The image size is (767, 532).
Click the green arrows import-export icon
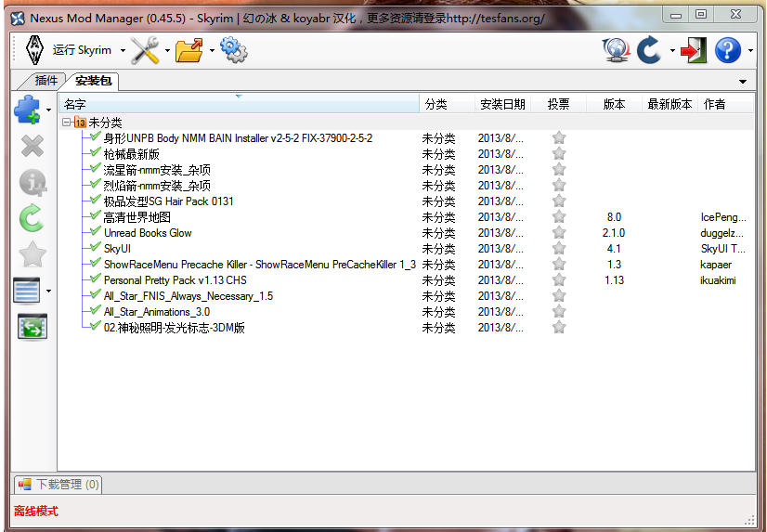(x=32, y=327)
